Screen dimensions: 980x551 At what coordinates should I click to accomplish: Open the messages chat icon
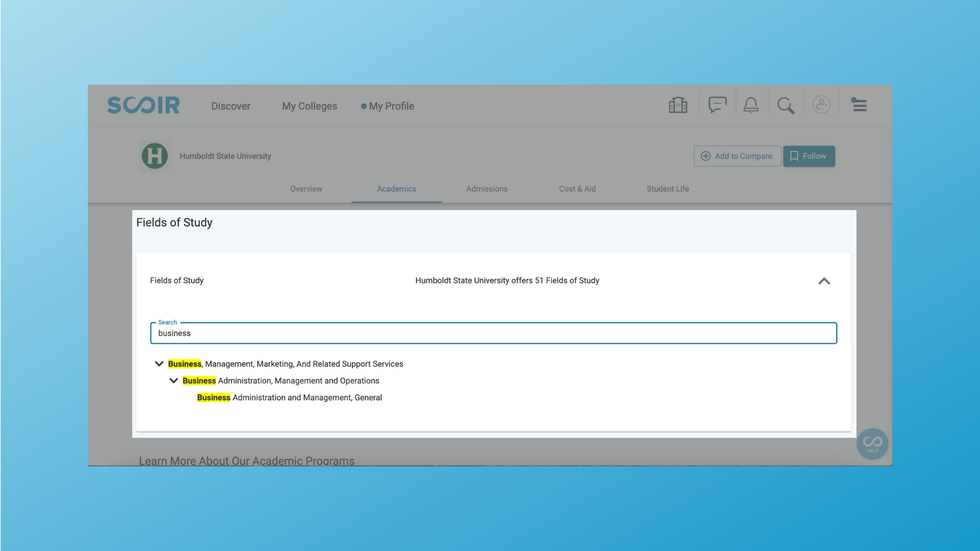point(717,105)
